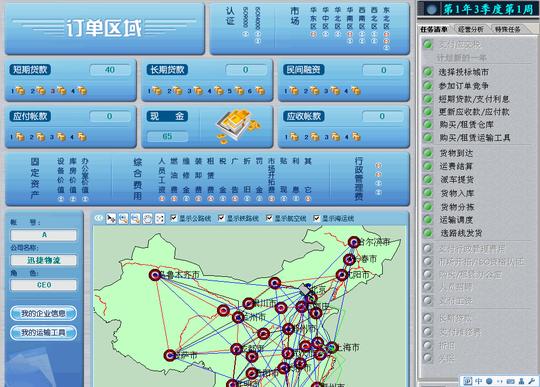Open 我的企业信息 button

coord(43,313)
